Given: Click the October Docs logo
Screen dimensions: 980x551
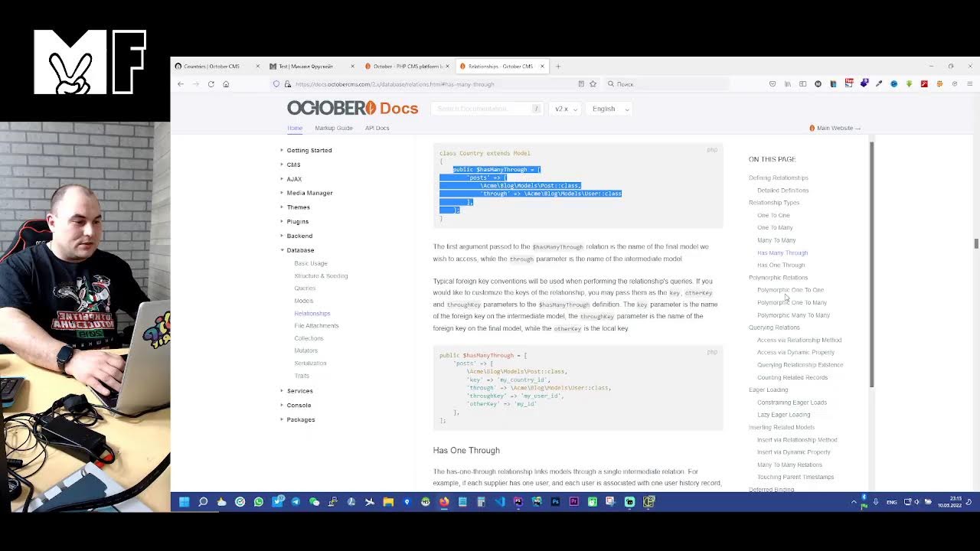Looking at the screenshot, I should tap(352, 108).
